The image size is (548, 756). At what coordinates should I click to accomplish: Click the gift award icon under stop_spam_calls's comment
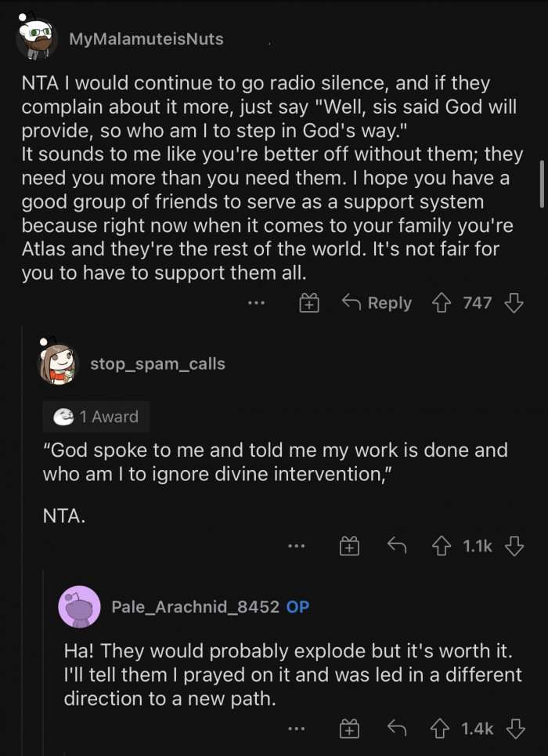tap(349, 546)
